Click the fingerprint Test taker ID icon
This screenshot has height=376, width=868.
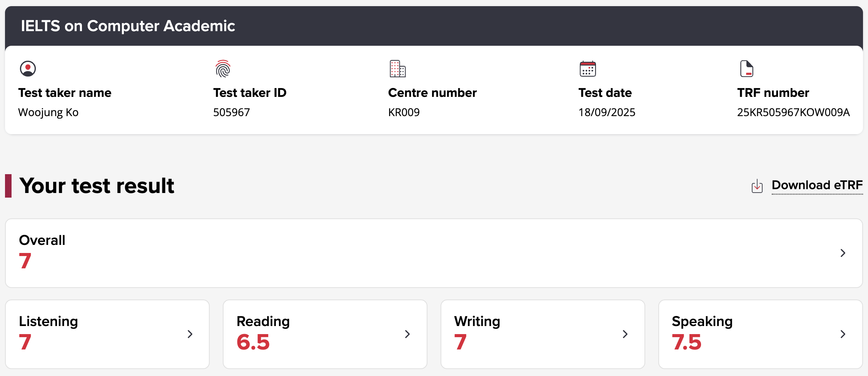(x=223, y=69)
